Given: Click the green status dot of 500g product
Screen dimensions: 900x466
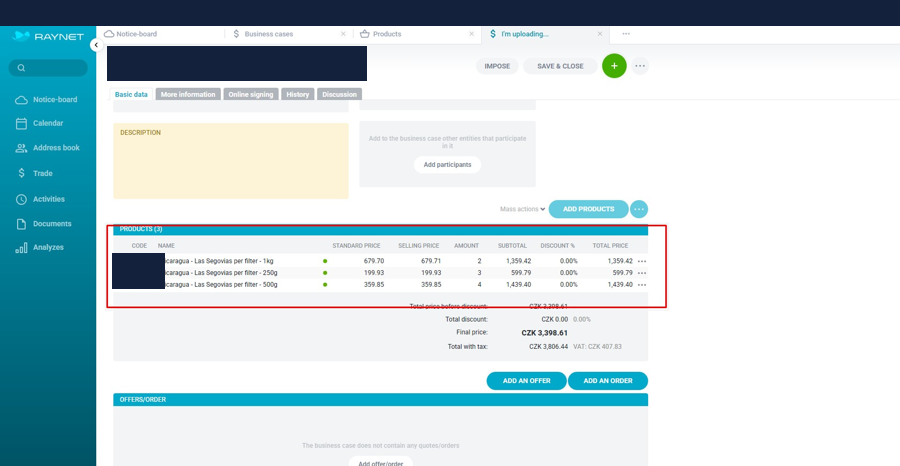Looking at the screenshot, I should tap(325, 285).
